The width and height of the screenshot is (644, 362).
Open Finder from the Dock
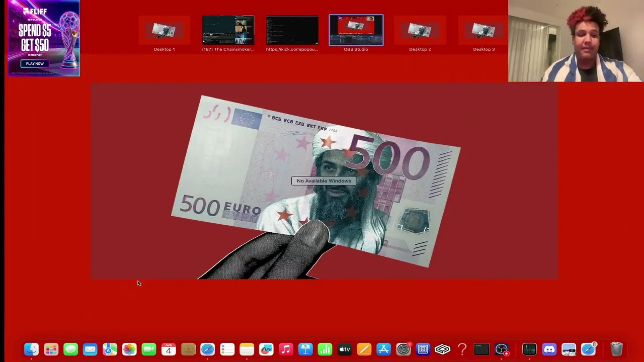(31, 349)
